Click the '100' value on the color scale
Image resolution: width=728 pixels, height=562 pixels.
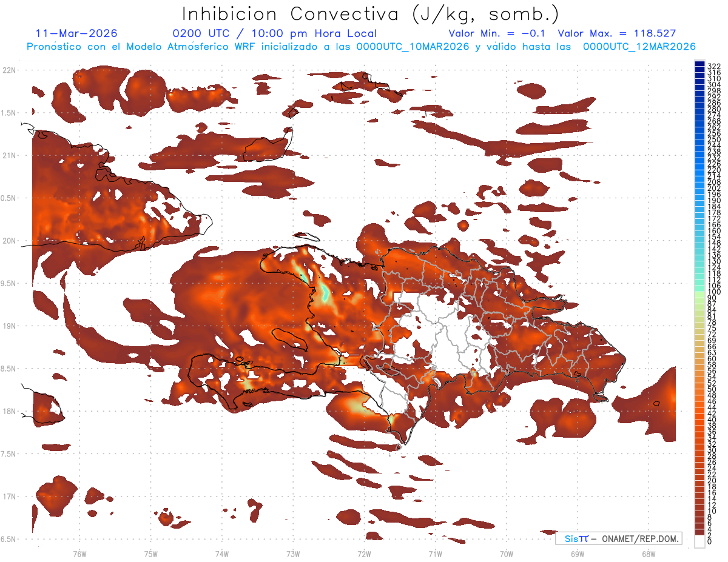click(714, 293)
